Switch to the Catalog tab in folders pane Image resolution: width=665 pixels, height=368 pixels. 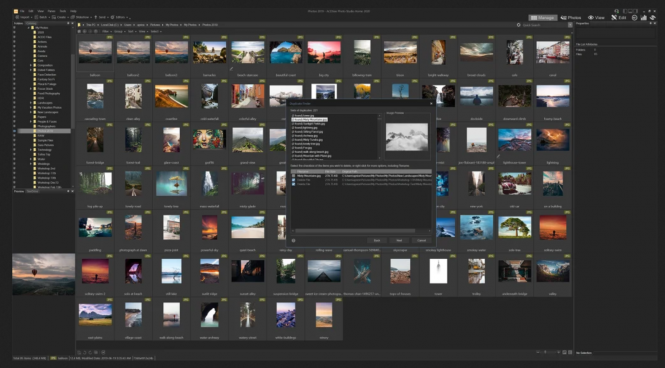[31, 23]
